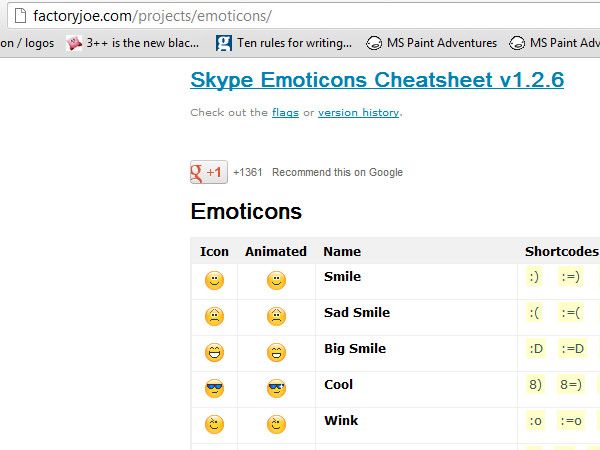Click the Guardian 'Ten rules for writing' bookmark favicon
This screenshot has height=450, width=600.
pos(223,43)
